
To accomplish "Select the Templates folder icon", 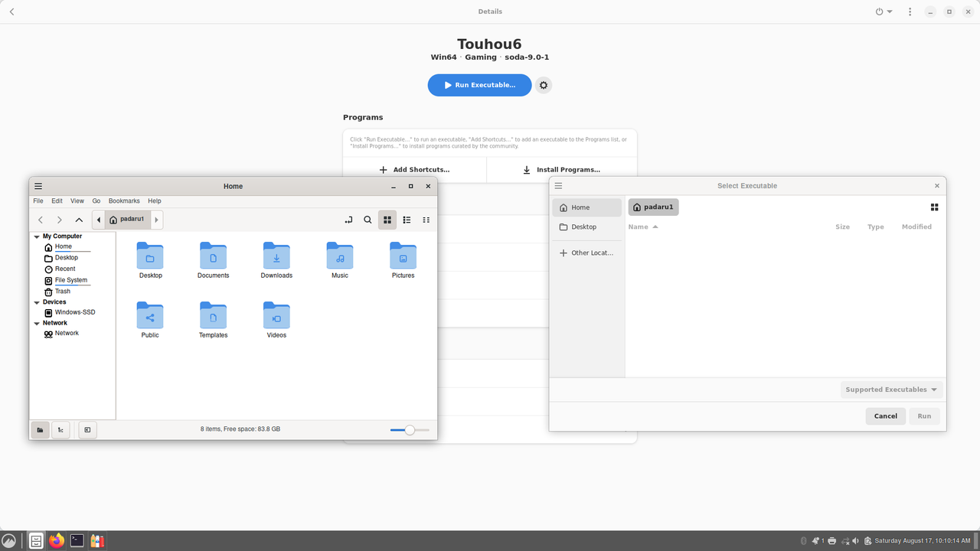I will (214, 320).
